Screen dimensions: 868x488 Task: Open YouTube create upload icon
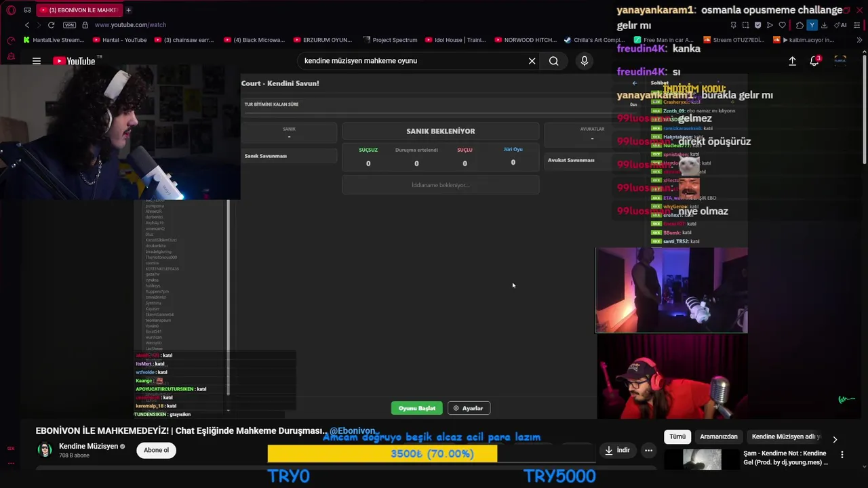point(792,61)
